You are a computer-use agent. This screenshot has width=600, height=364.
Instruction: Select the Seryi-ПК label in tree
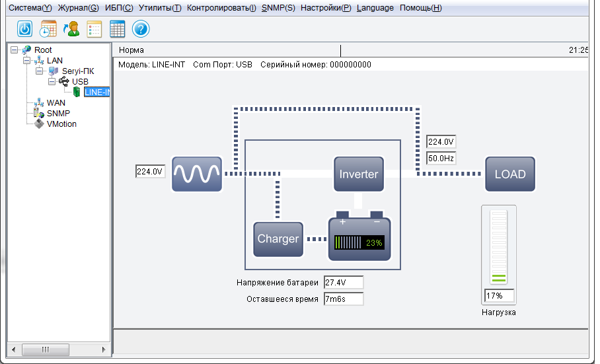pyautogui.click(x=78, y=71)
